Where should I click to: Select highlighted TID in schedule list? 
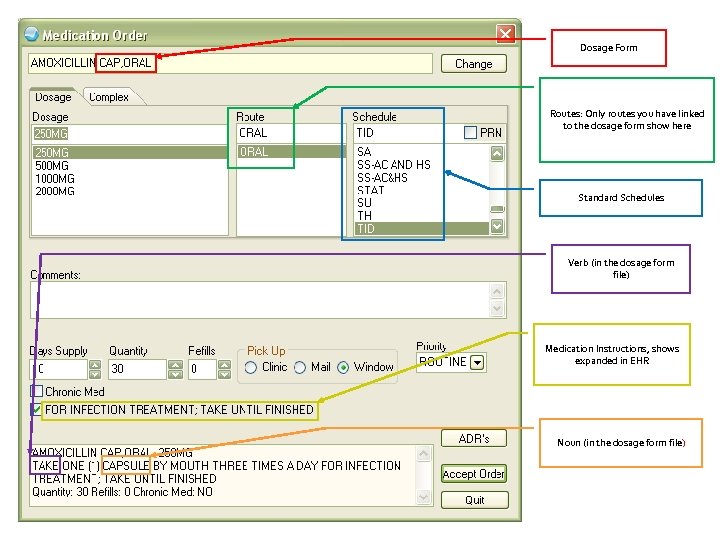tap(422, 229)
